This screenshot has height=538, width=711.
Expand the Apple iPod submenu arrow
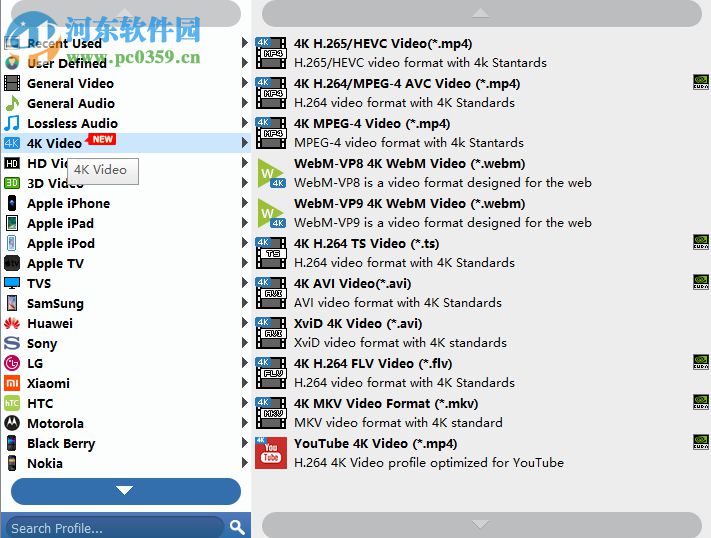click(x=244, y=243)
